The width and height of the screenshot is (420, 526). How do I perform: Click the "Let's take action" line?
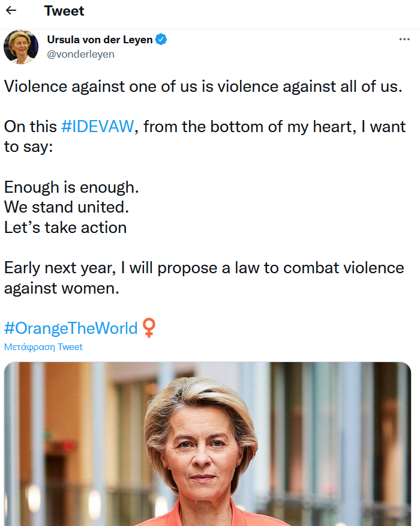coord(65,228)
